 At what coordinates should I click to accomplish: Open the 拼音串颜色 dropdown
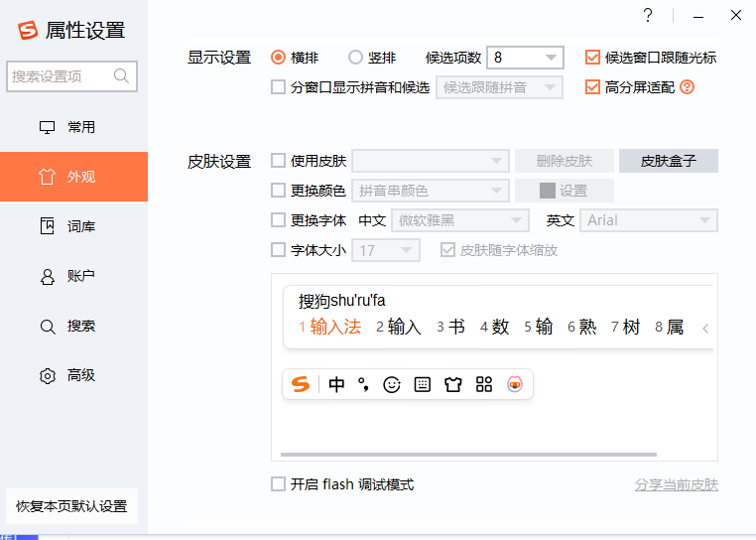click(431, 191)
